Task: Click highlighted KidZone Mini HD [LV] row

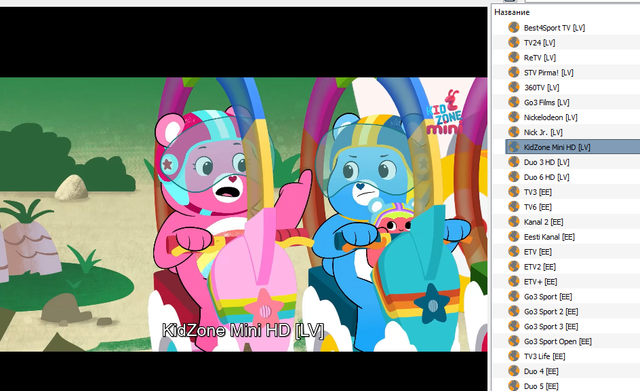Action: (573, 147)
